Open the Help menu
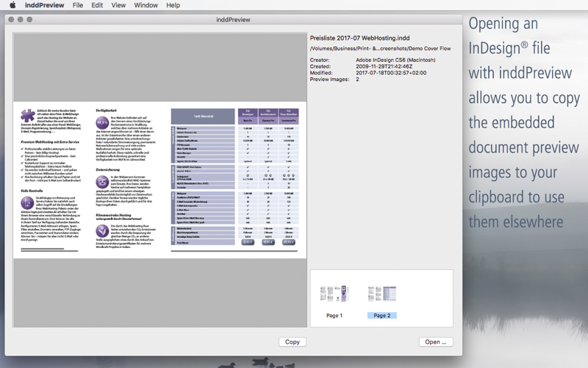Image resolution: width=588 pixels, height=368 pixels. coord(173,5)
